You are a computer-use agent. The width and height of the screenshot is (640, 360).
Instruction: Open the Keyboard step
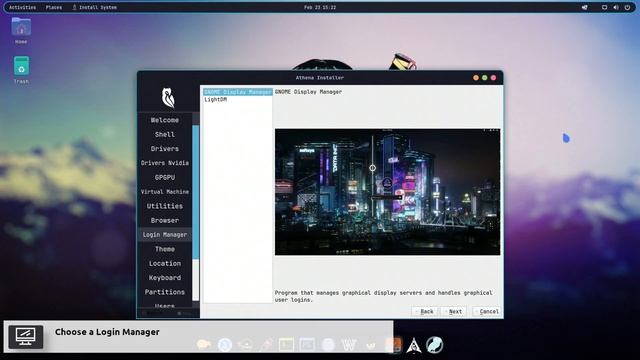[164, 278]
